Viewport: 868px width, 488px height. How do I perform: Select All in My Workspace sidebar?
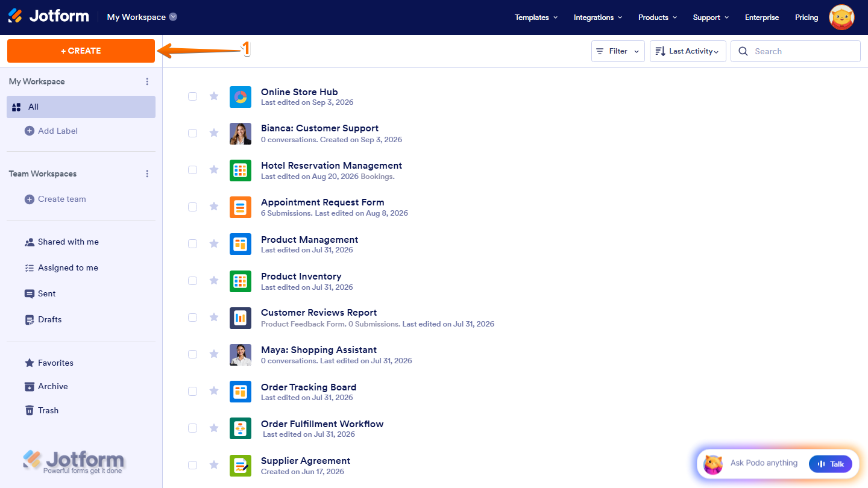click(81, 107)
